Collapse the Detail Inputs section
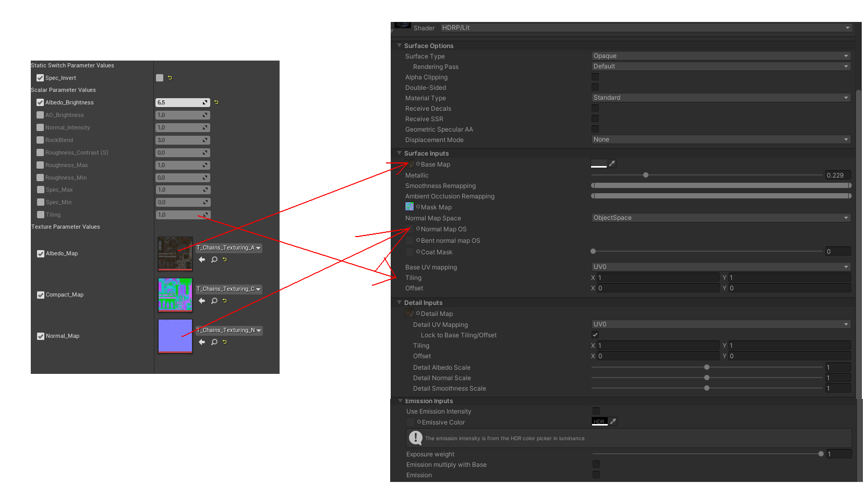The width and height of the screenshot is (868, 483). click(x=399, y=302)
